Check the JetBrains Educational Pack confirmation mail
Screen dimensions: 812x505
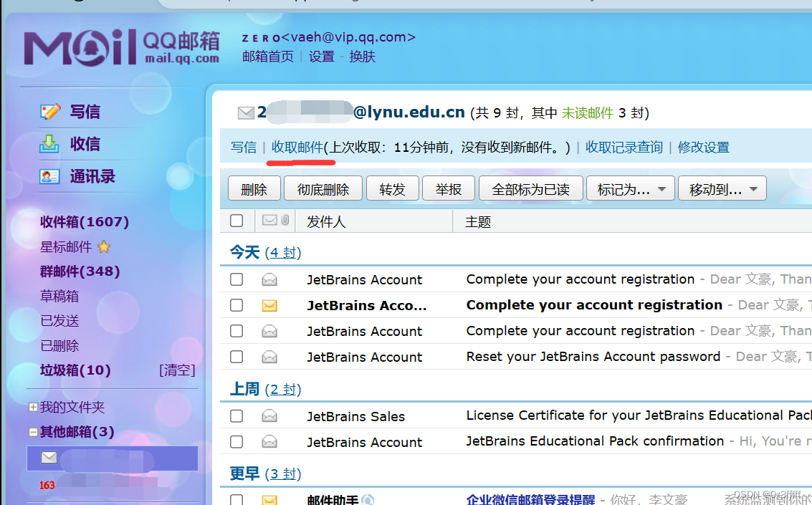point(237,442)
